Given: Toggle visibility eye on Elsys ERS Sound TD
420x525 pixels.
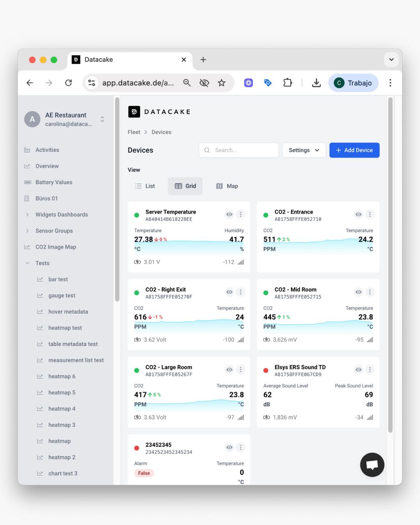Looking at the screenshot, I should pos(359,370).
